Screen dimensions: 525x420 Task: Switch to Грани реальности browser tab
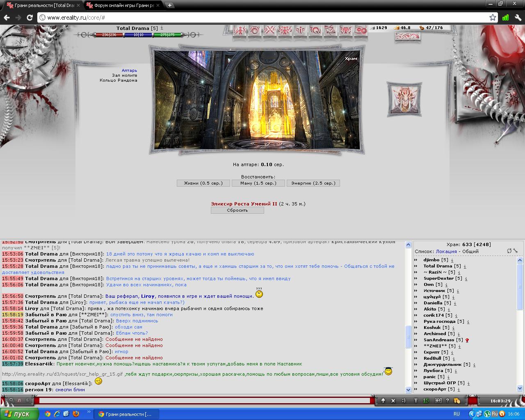point(43,5)
